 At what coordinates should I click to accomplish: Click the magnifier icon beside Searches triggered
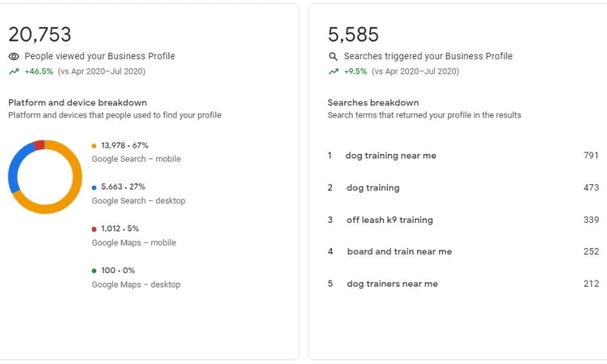coord(333,56)
